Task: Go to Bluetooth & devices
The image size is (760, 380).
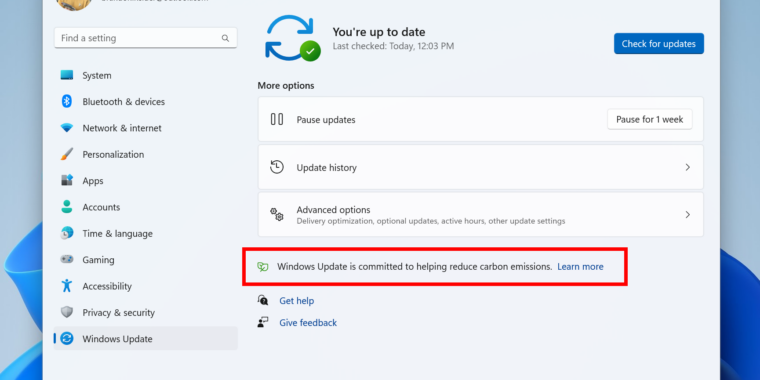Action: [145, 101]
